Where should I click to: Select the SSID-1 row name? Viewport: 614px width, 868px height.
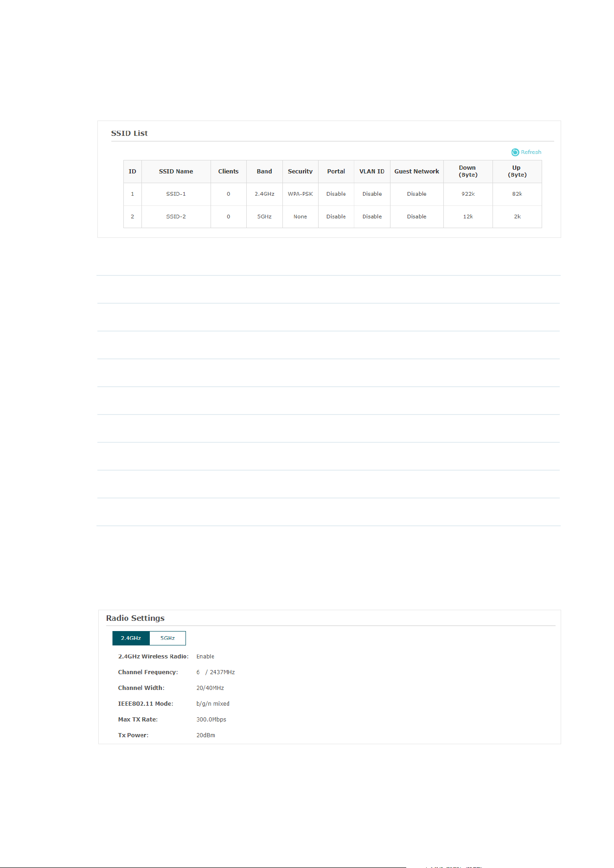coord(176,194)
